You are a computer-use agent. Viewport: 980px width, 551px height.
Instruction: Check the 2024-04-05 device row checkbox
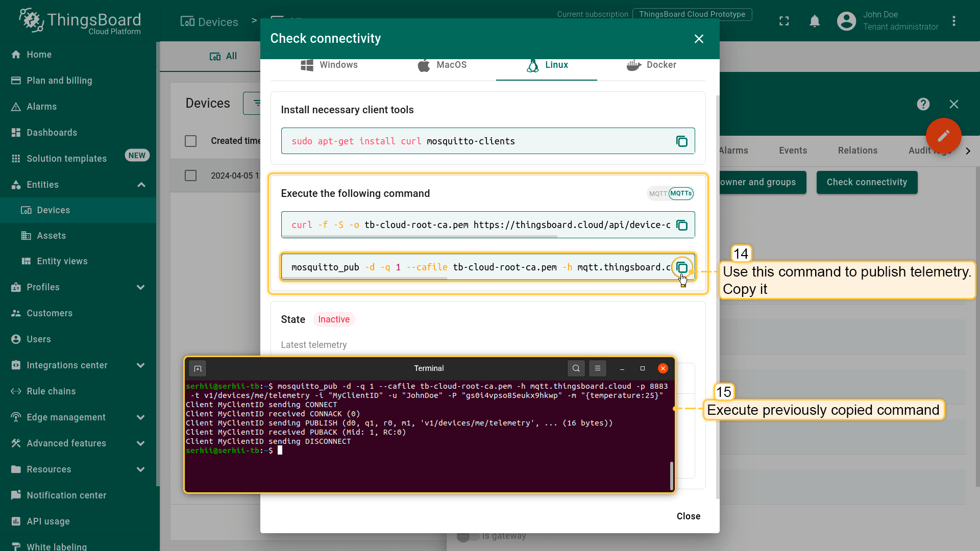(x=190, y=176)
